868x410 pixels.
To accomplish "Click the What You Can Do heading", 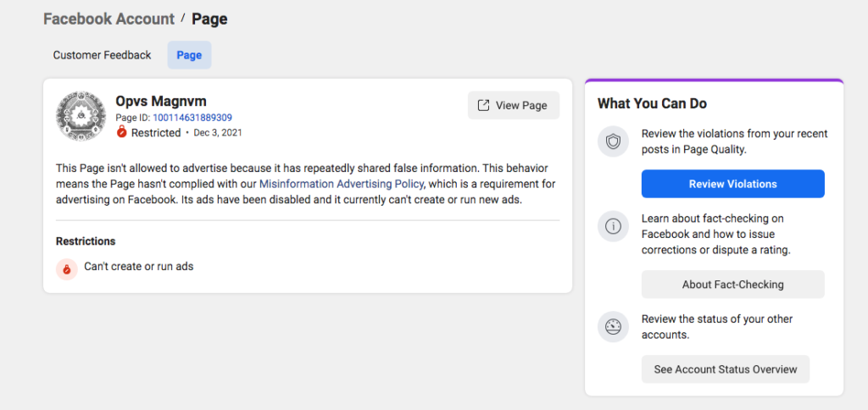I will pos(652,103).
